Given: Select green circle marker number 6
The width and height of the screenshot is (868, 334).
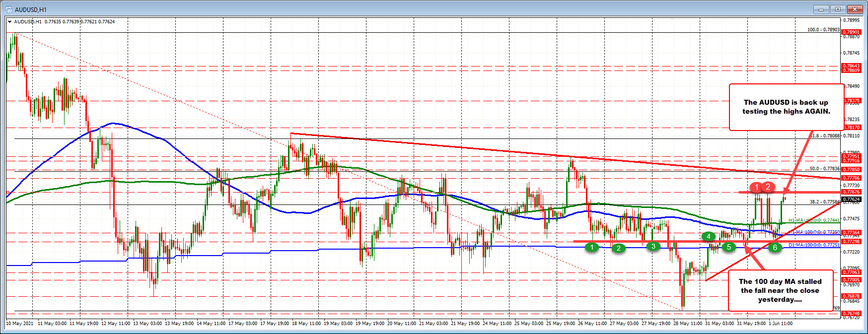Looking at the screenshot, I should point(775,247).
